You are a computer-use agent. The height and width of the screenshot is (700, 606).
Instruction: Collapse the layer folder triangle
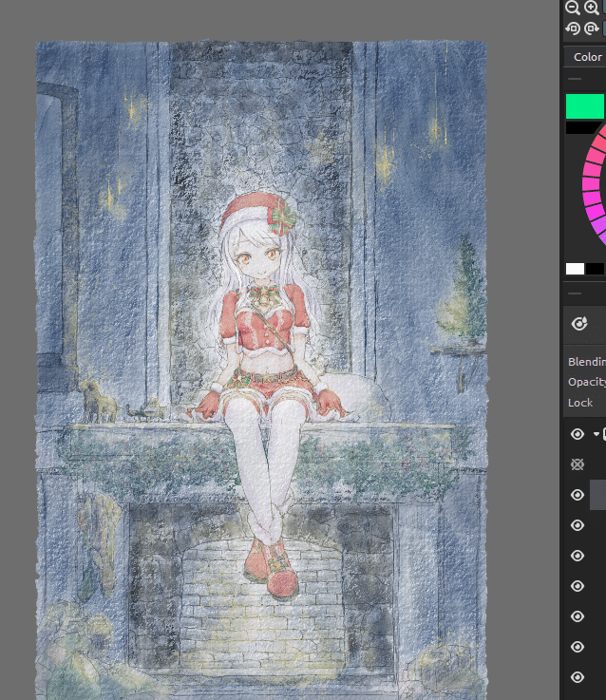click(x=597, y=434)
